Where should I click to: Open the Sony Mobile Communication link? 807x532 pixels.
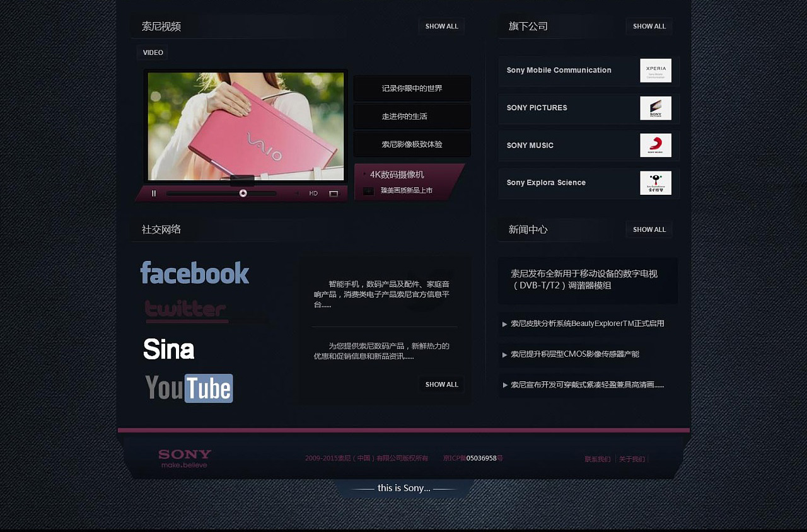click(559, 70)
